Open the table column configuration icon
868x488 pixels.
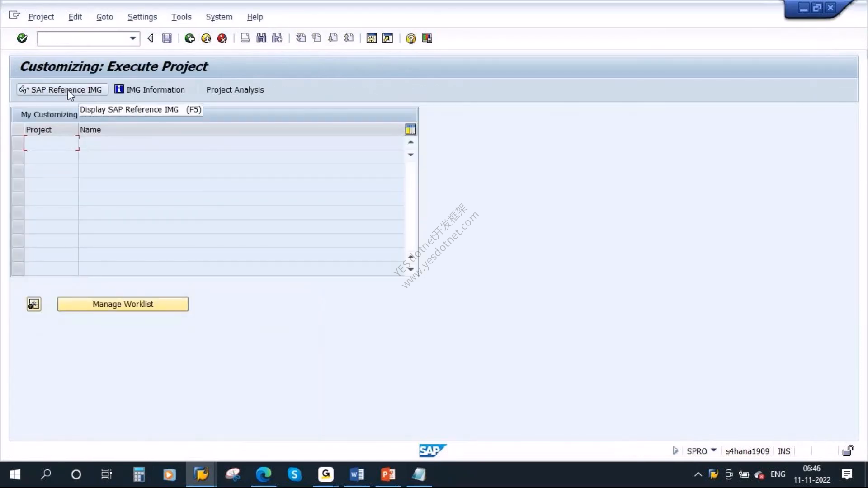click(x=410, y=129)
